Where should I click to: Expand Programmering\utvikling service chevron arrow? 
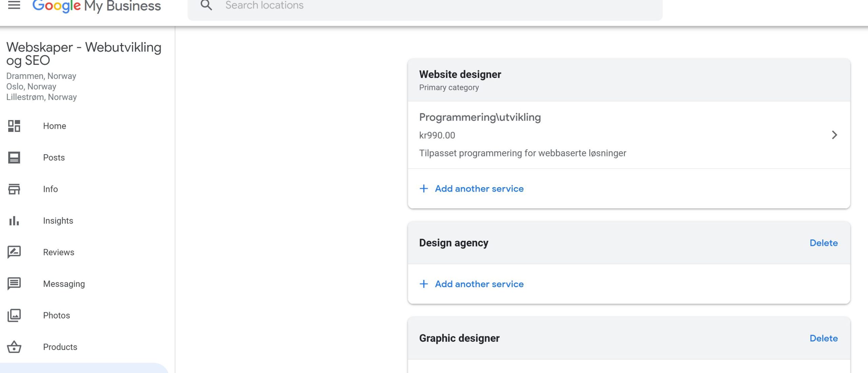(834, 135)
